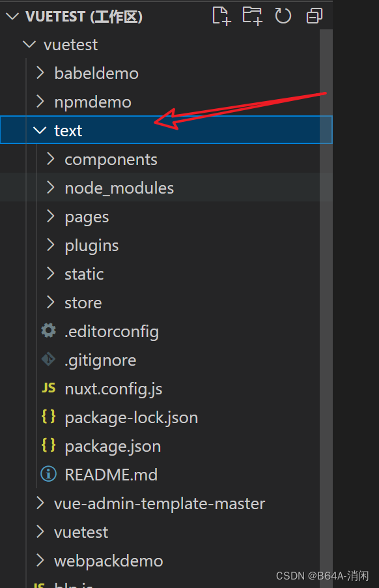Image resolution: width=379 pixels, height=588 pixels.
Task: Open the README.md file
Action: click(109, 475)
